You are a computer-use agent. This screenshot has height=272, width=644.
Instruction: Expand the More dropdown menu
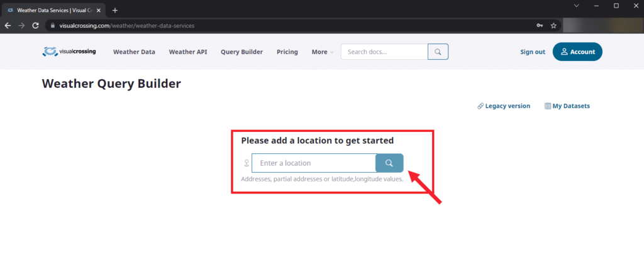[323, 52]
